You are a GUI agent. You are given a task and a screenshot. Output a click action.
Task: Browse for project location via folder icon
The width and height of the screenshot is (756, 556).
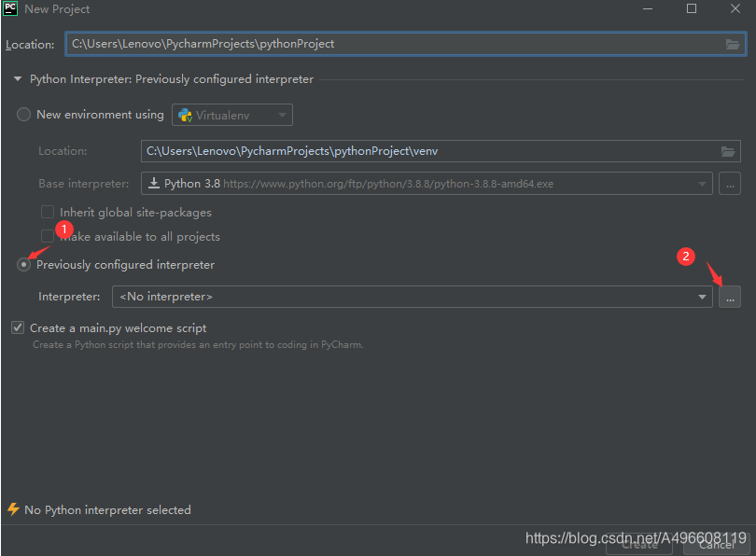tap(734, 44)
